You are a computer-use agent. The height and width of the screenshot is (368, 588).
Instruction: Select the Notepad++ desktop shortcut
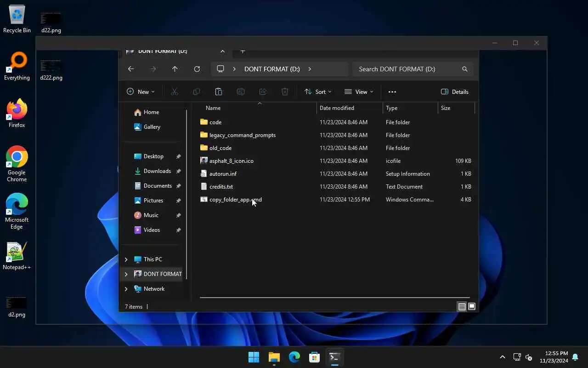(x=17, y=256)
